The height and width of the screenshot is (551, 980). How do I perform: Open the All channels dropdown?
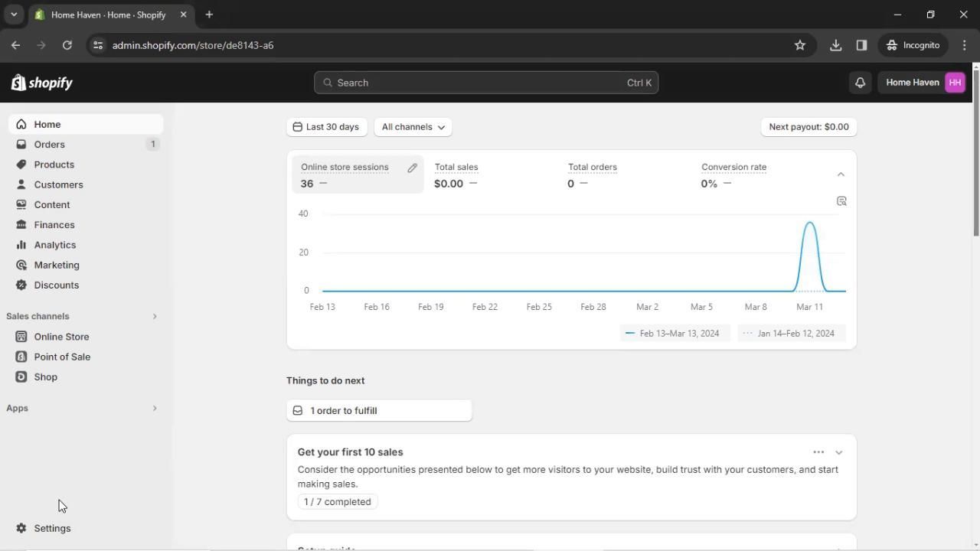pyautogui.click(x=413, y=127)
